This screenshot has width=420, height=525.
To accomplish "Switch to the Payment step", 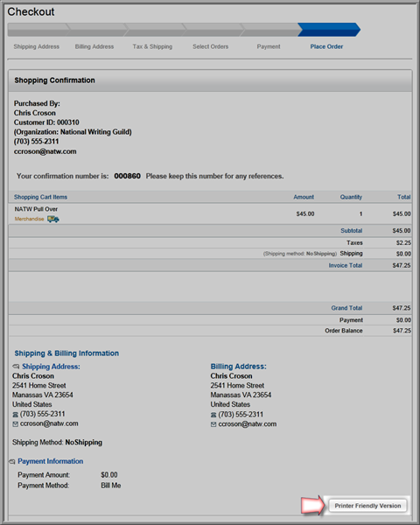I will [x=269, y=46].
